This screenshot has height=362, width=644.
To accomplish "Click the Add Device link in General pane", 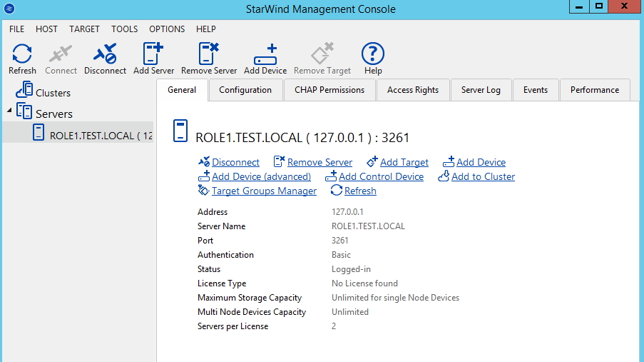I will pyautogui.click(x=481, y=162).
